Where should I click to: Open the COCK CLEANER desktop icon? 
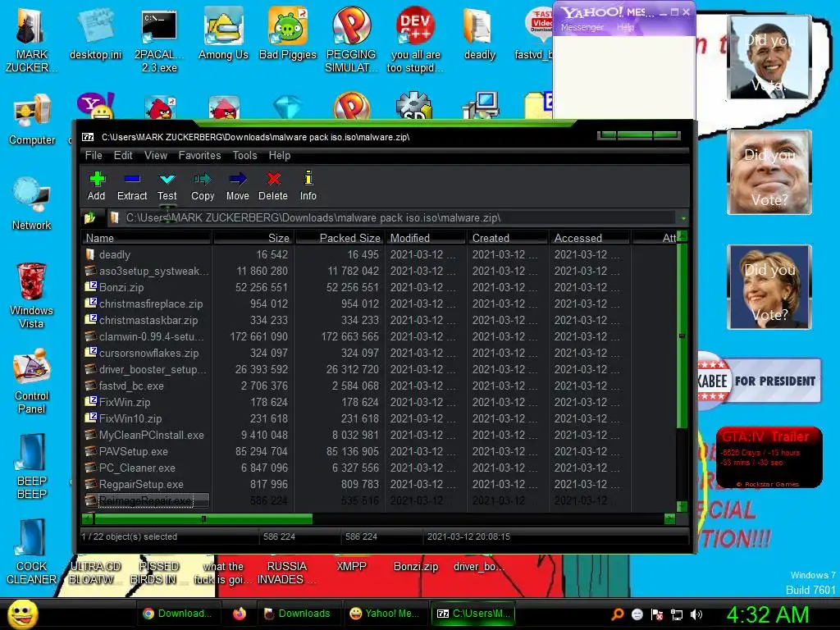pyautogui.click(x=32, y=552)
